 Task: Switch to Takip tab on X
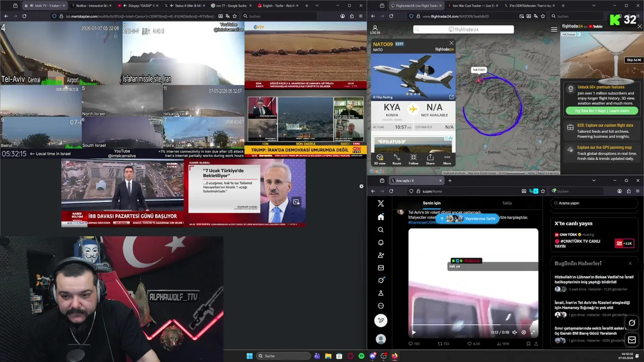pos(507,203)
